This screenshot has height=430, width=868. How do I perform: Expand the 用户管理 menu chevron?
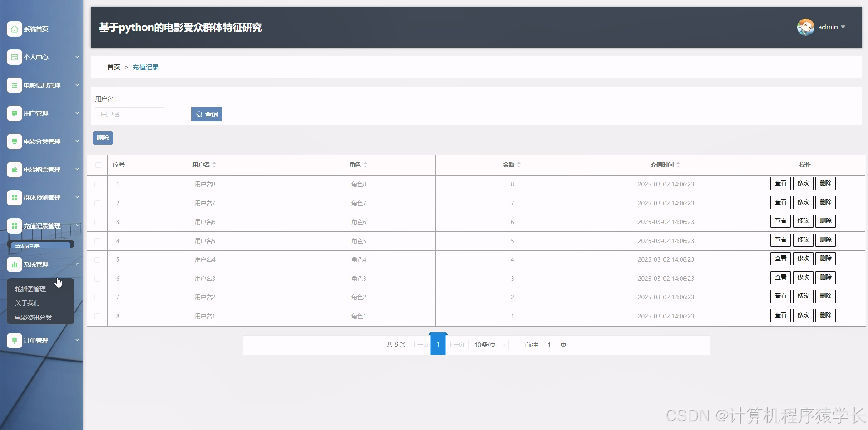(77, 113)
